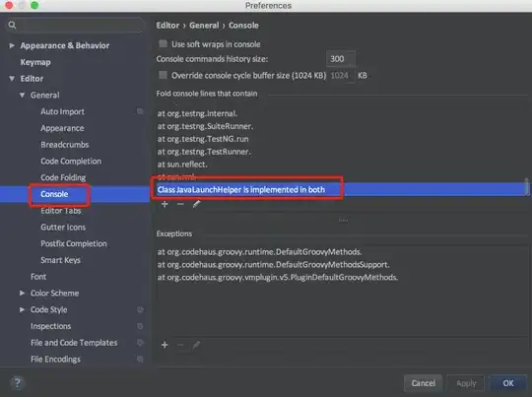
Task: Edit the selected fold console line
Action: [196, 204]
